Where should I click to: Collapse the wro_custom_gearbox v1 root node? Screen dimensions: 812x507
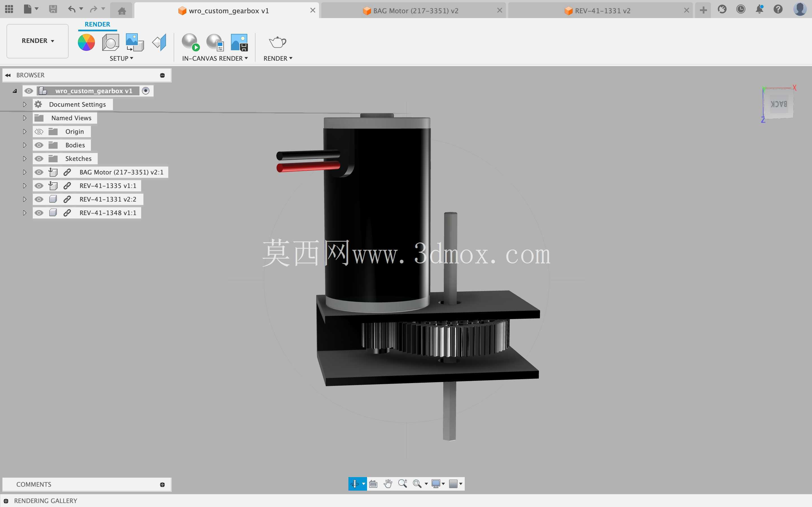(x=14, y=91)
